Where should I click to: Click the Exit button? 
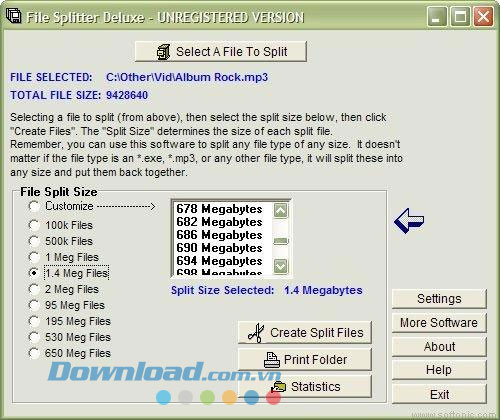(439, 395)
